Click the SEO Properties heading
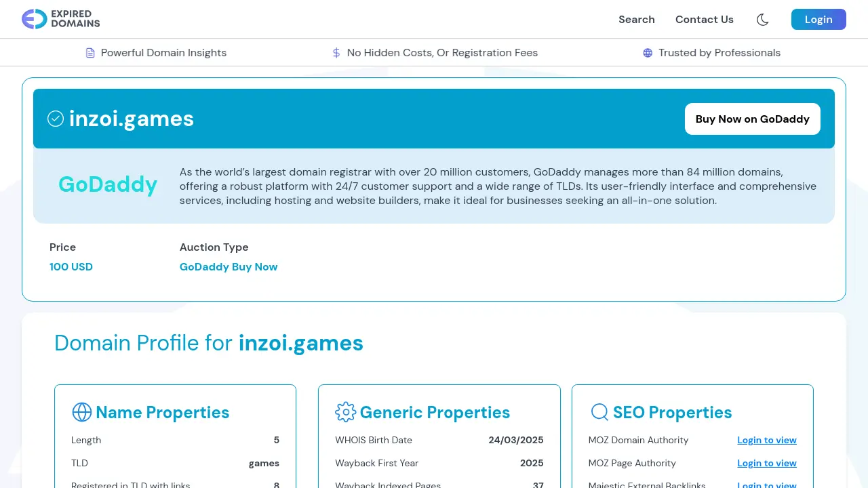 point(672,412)
